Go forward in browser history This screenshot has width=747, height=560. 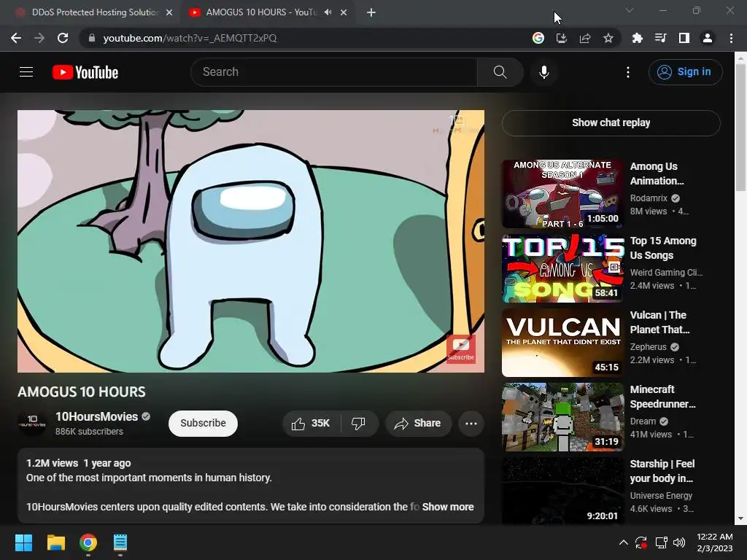(39, 38)
